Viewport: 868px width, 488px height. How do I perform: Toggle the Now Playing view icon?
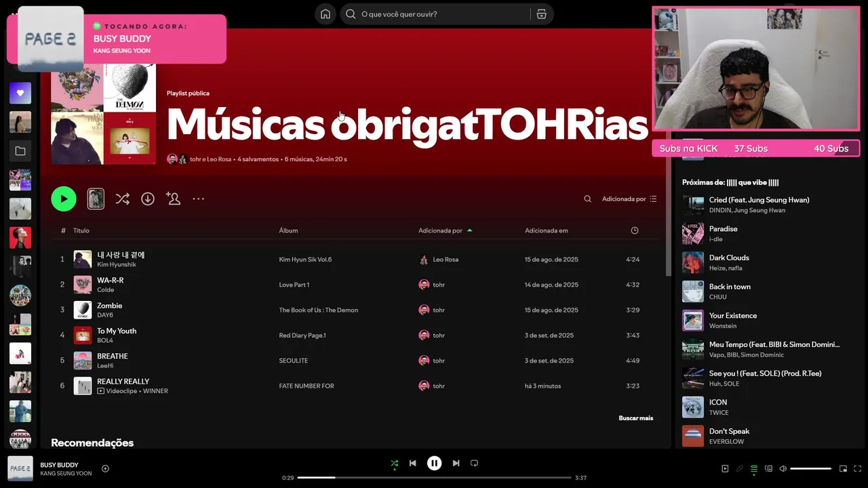(x=725, y=468)
